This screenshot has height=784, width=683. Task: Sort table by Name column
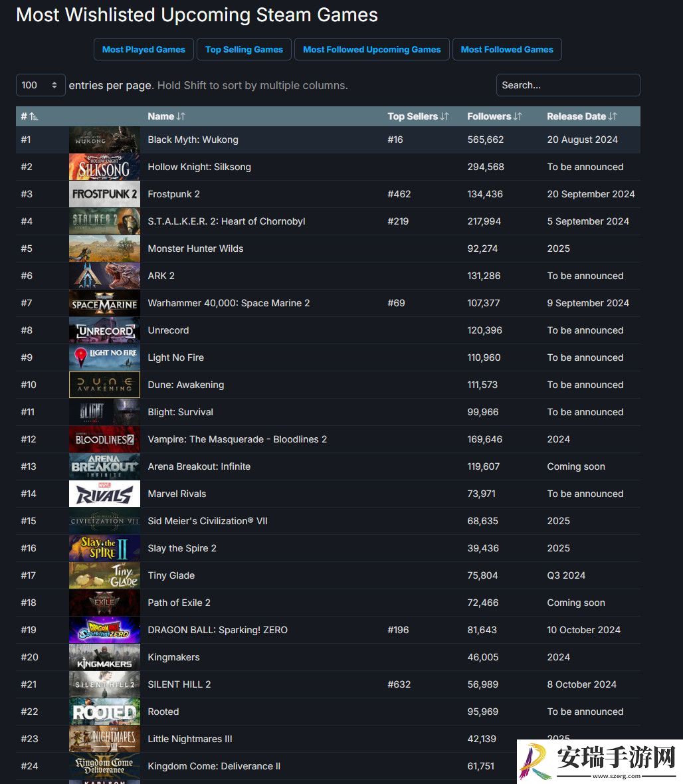point(166,116)
